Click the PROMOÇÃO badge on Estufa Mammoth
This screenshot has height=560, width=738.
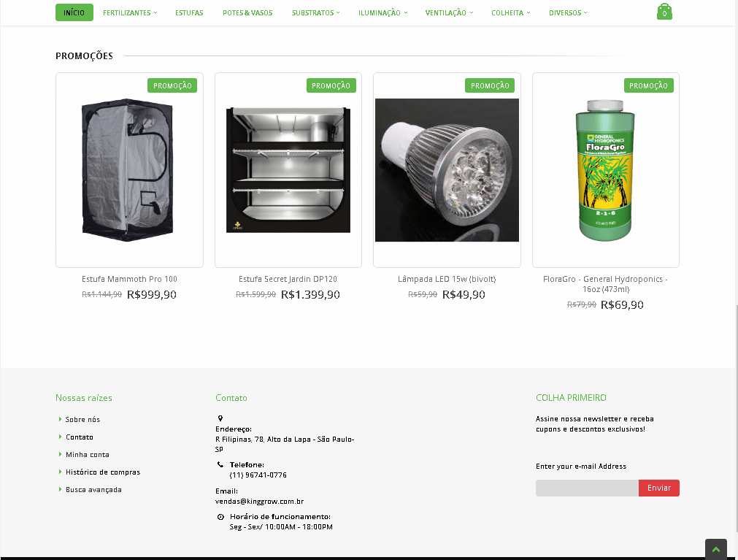[x=172, y=85]
